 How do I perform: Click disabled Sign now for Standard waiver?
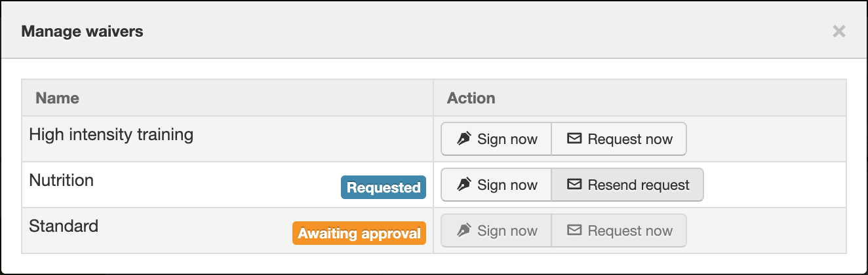point(496,230)
